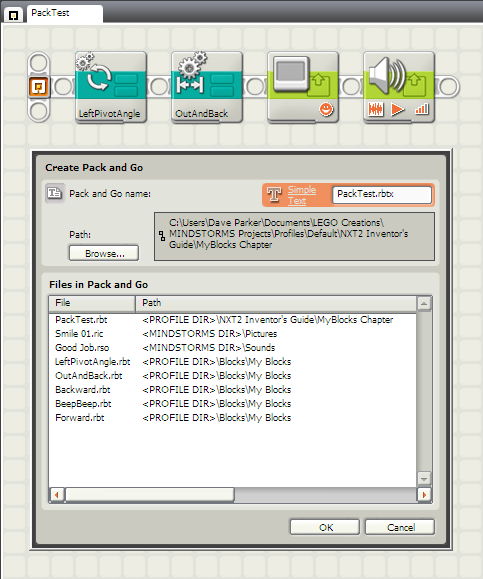The width and height of the screenshot is (483, 579).
Task: Click the Browse... button
Action: coord(104,253)
